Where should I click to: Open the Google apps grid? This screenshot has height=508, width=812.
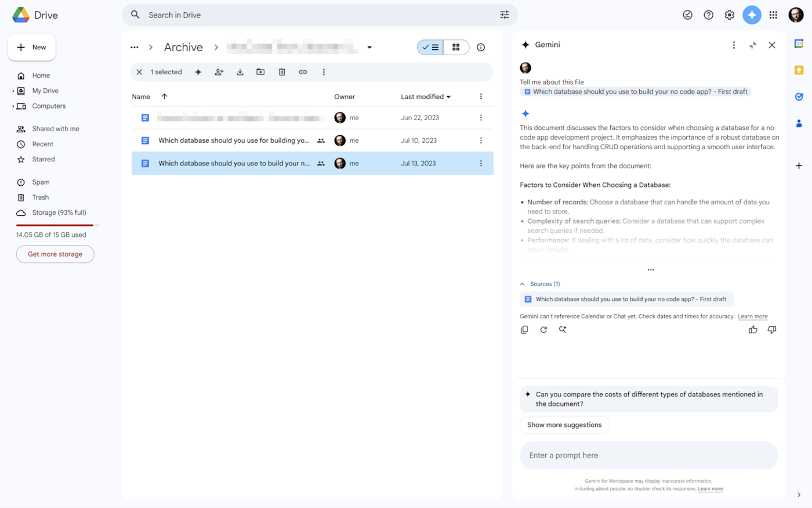point(773,15)
